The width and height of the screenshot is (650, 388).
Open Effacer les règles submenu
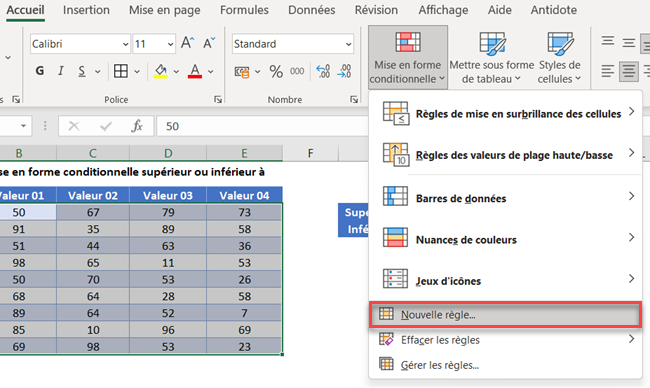tap(506, 340)
